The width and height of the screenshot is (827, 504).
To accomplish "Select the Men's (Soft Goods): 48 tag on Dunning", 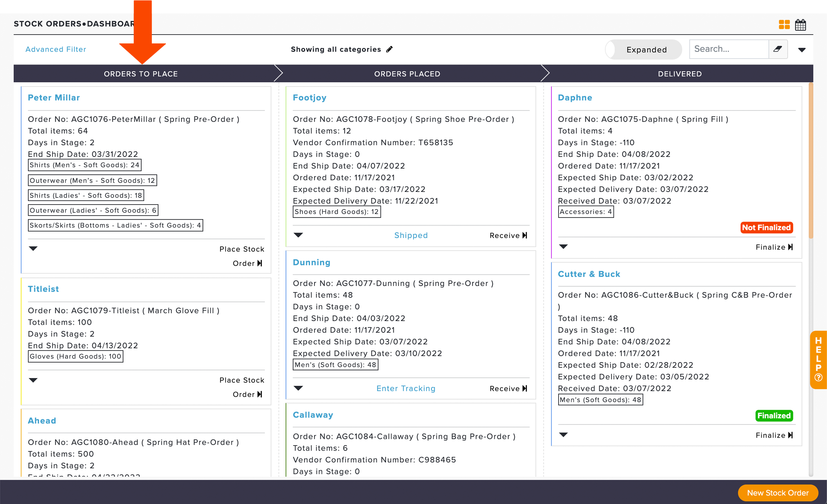I will click(x=335, y=365).
